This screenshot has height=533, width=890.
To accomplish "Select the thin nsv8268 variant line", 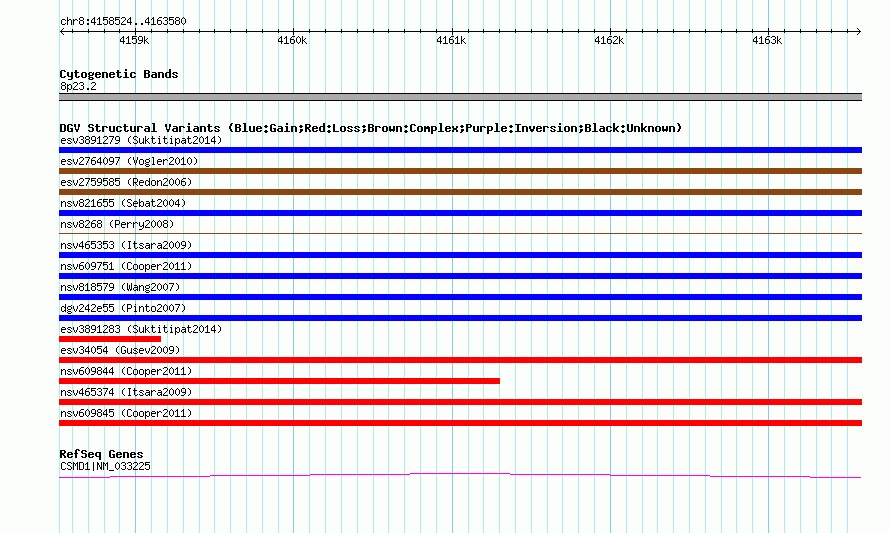I will coord(460,233).
